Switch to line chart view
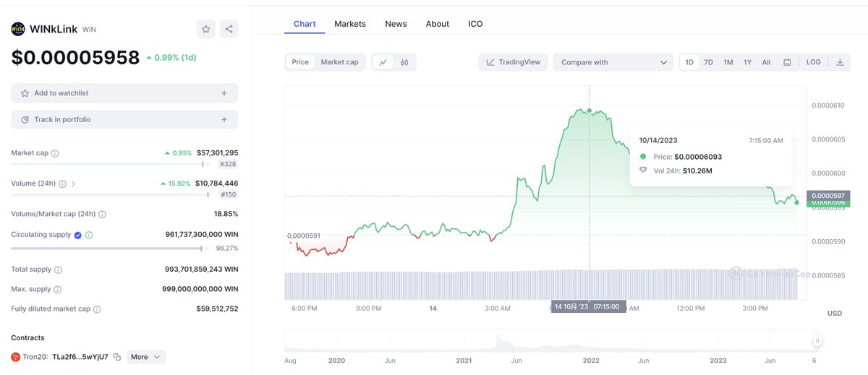This screenshot has width=868, height=375. [x=383, y=62]
